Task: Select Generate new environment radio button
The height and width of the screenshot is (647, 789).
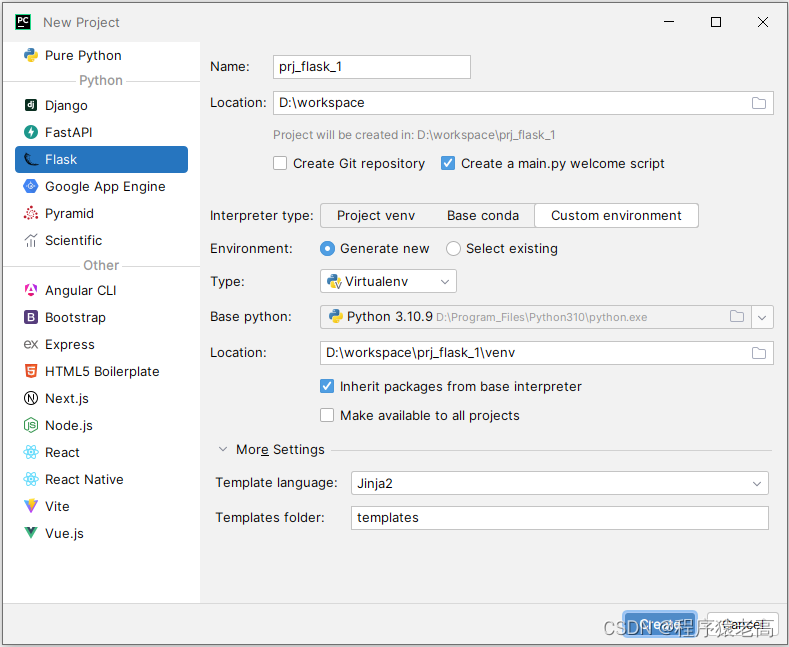Action: [x=328, y=249]
